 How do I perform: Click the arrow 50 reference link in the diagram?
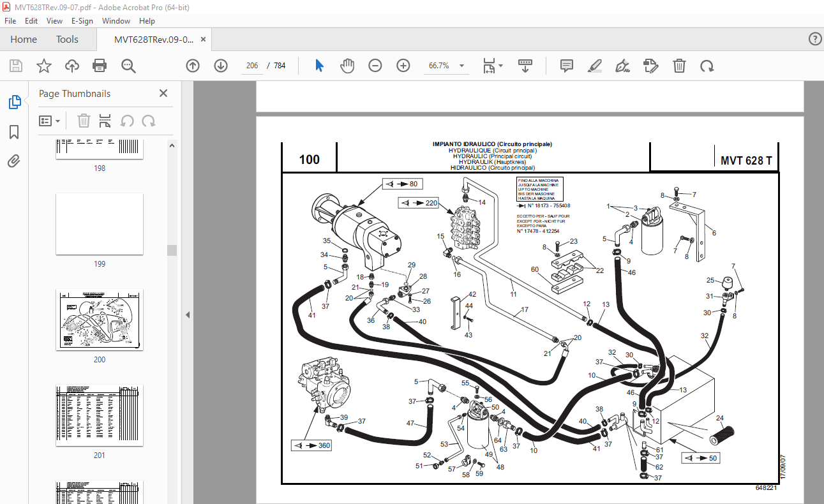click(x=701, y=458)
